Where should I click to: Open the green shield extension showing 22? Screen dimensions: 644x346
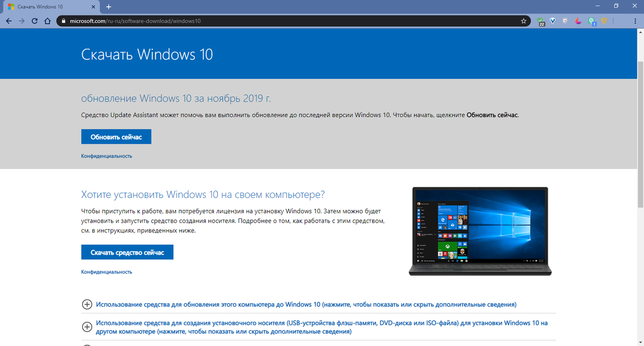541,21
